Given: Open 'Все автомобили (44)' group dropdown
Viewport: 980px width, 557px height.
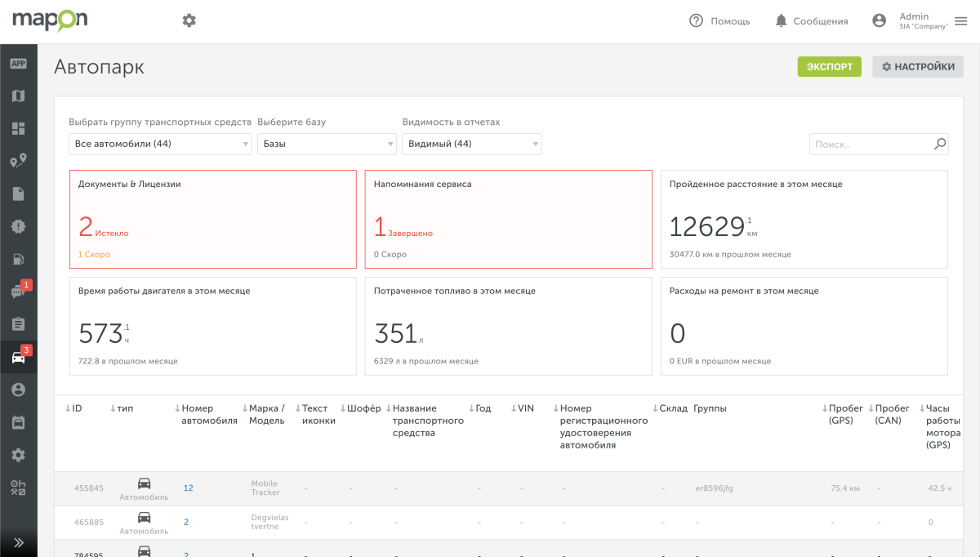Looking at the screenshot, I should click(160, 145).
